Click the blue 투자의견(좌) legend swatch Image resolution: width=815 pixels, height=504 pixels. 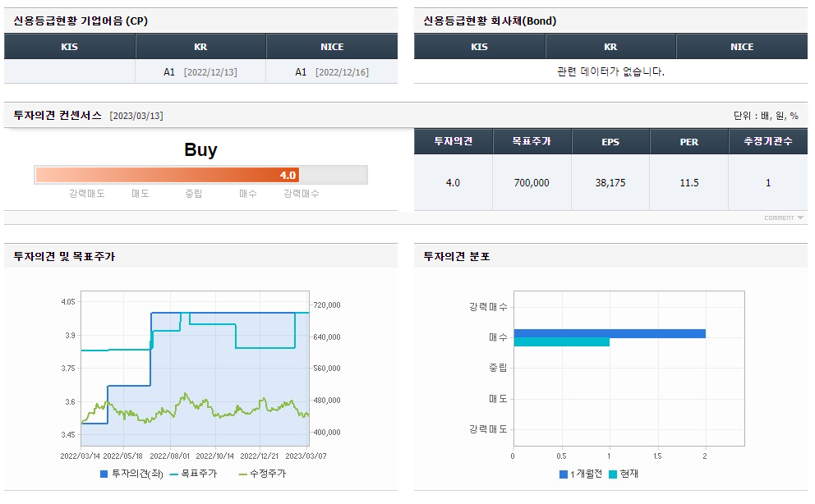click(x=104, y=474)
